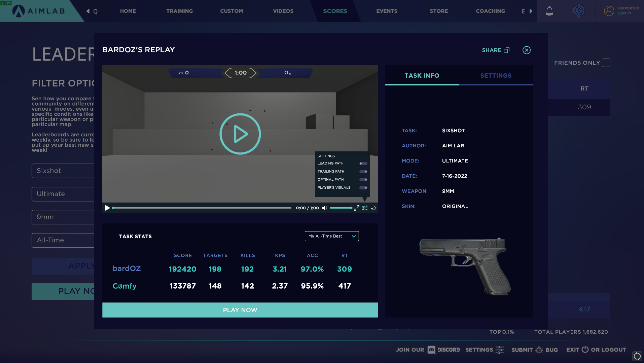The image size is (644, 363).
Task: Adjust the replay volume slider
Action: [x=341, y=208]
